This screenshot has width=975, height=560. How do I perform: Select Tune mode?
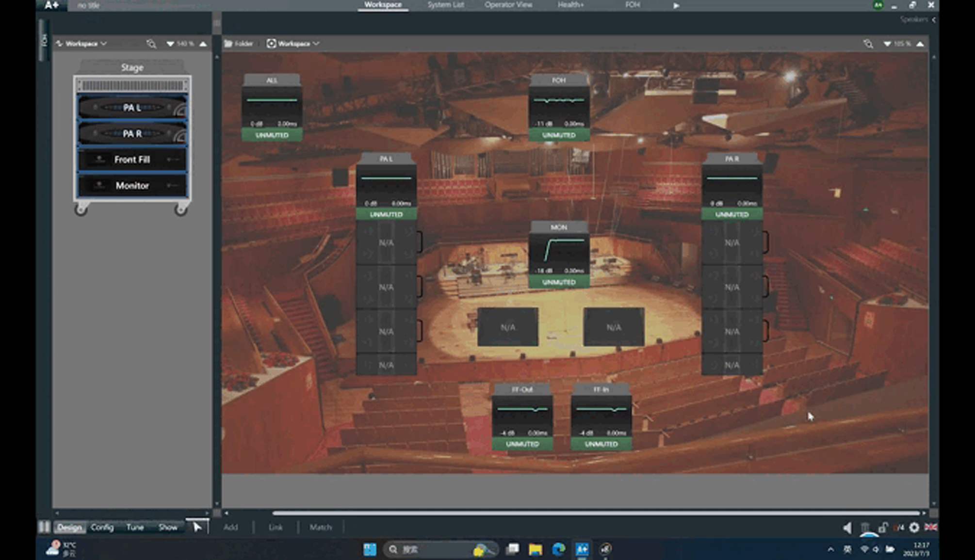[x=135, y=527]
